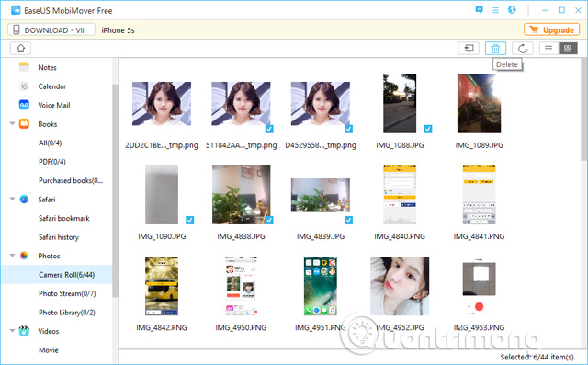Viewport: 588px width, 365px height.
Task: Click the Notes icon in sidebar
Action: (x=24, y=67)
